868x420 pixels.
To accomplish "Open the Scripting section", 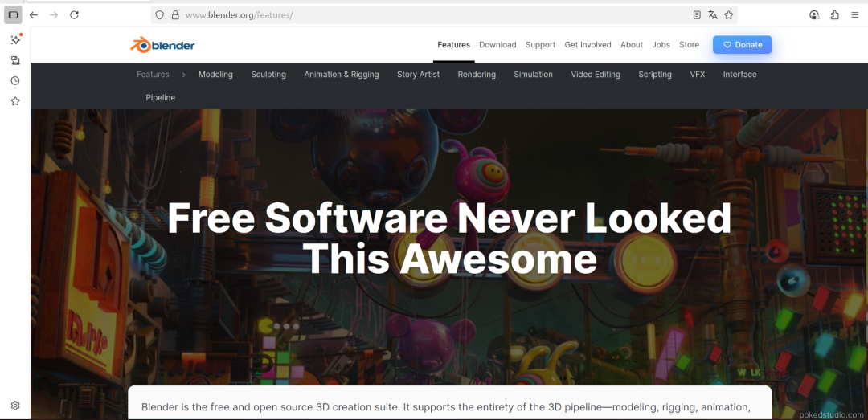I will point(655,75).
